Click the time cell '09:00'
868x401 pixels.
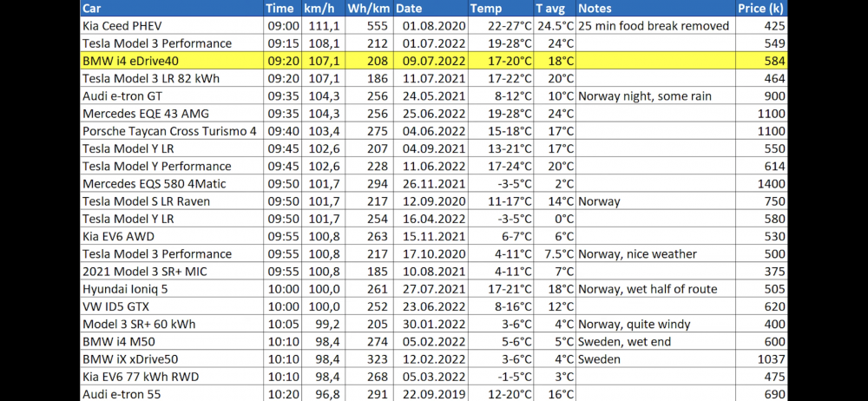pyautogui.click(x=284, y=26)
